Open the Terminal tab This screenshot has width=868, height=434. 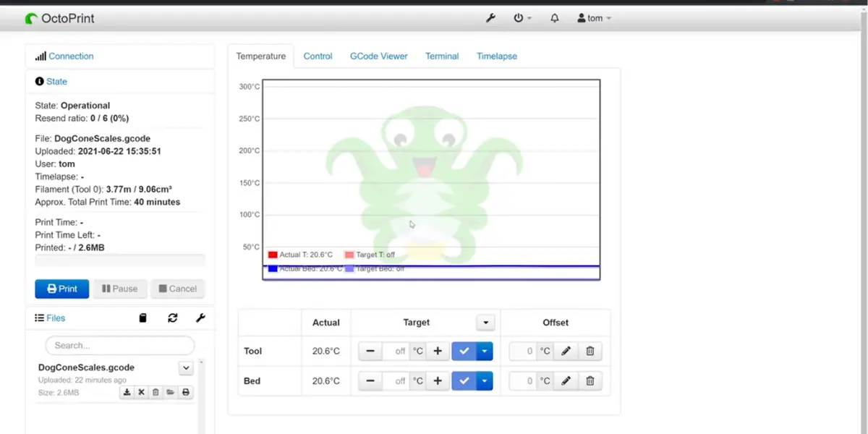442,56
